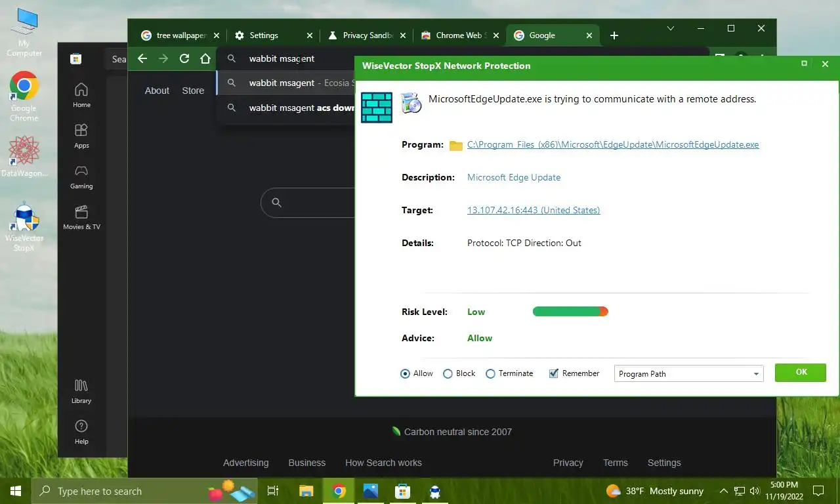Click Chrome back arrow button
840x504 pixels.
click(x=142, y=58)
